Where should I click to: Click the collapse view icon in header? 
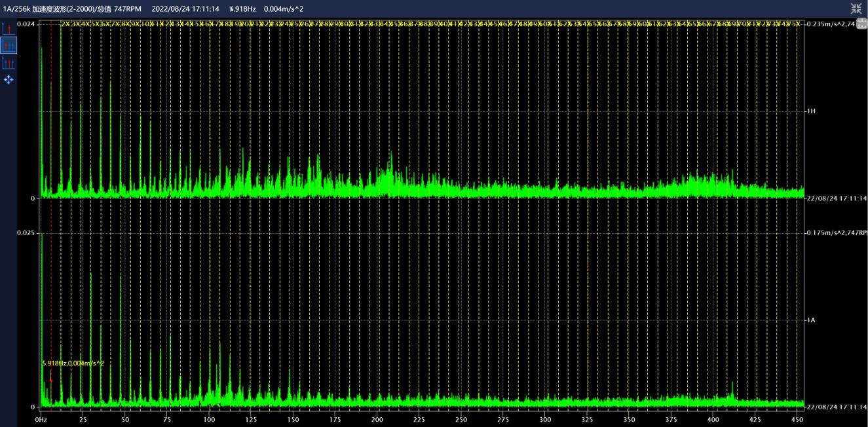[x=856, y=9]
